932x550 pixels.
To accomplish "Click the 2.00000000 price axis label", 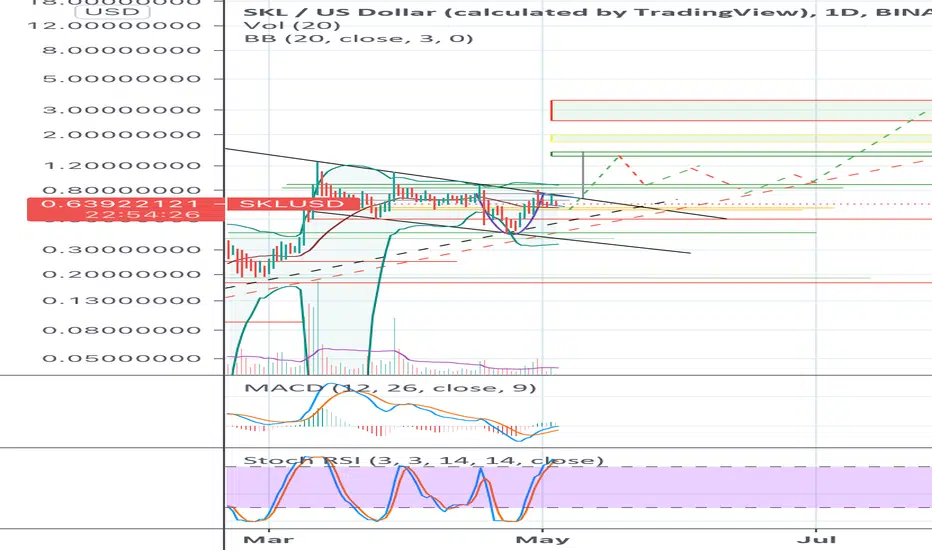I will coord(122,135).
